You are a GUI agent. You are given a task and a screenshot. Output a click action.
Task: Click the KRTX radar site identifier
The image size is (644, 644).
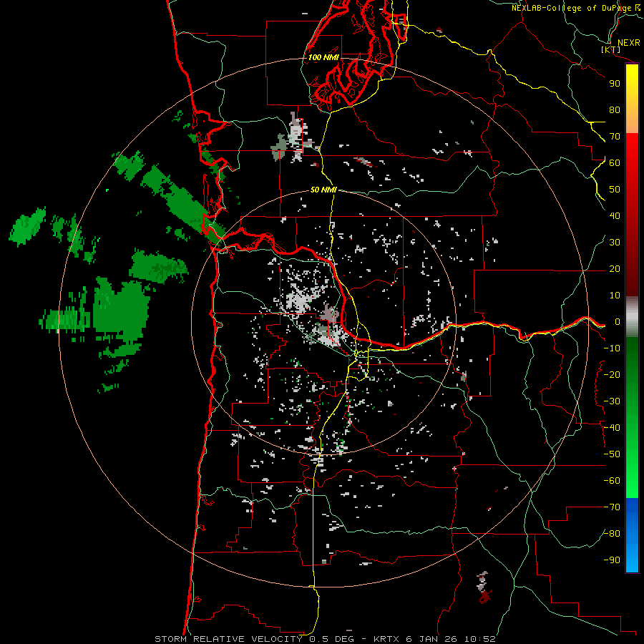tap(387, 639)
